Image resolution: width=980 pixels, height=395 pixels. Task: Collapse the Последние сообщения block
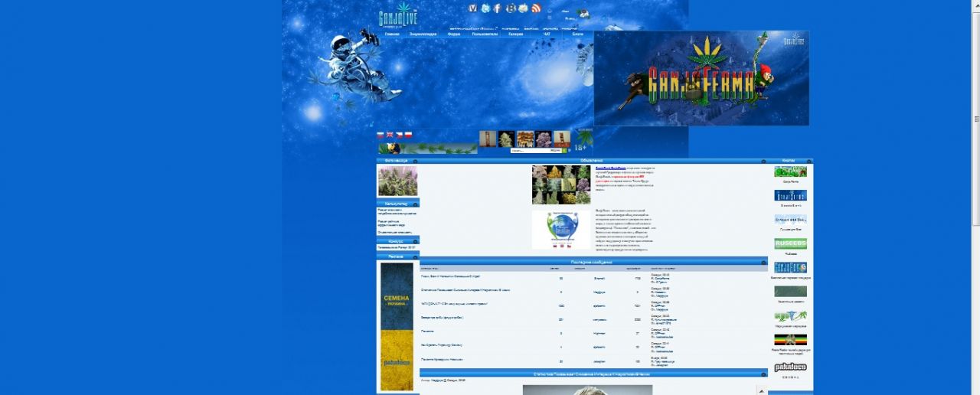point(763,263)
